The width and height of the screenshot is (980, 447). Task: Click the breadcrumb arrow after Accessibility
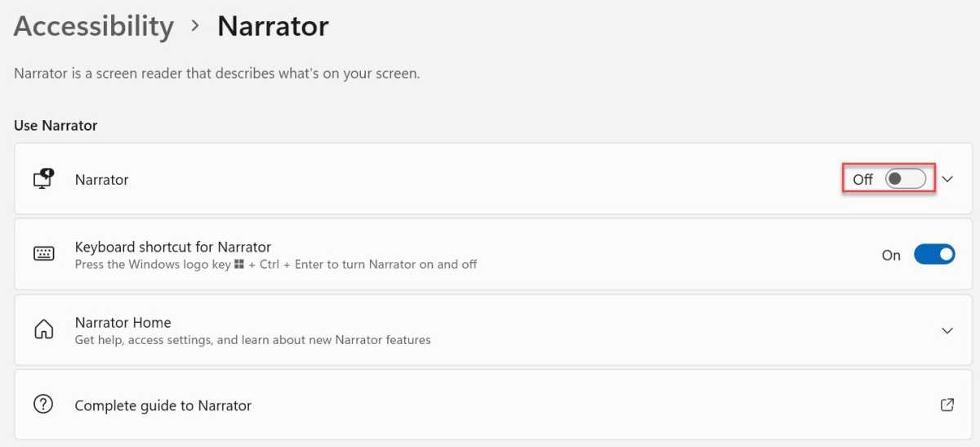tap(195, 26)
